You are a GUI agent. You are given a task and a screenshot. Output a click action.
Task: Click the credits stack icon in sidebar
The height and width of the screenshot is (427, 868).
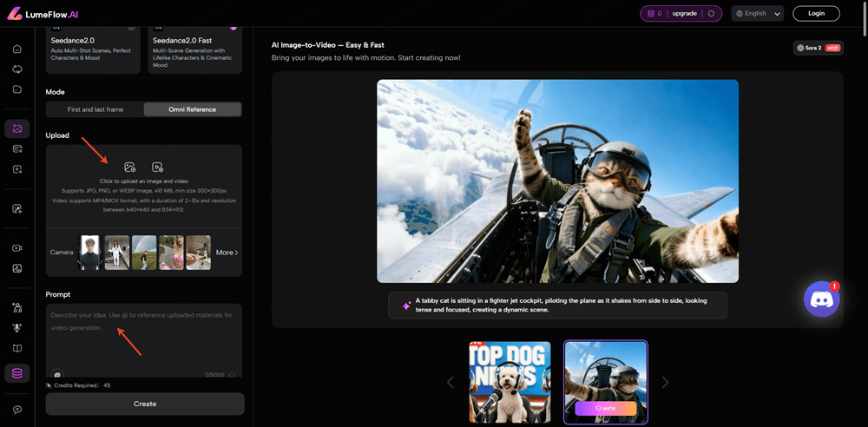16,373
